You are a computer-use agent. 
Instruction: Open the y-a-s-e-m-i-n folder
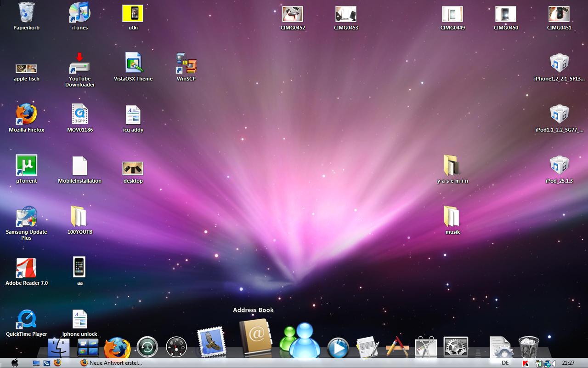[452, 169]
